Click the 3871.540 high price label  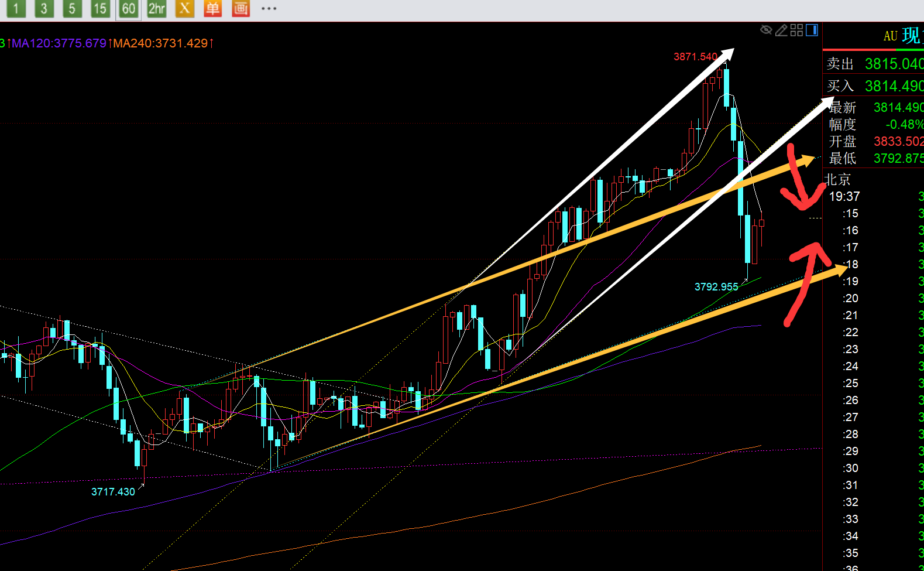[x=695, y=57]
